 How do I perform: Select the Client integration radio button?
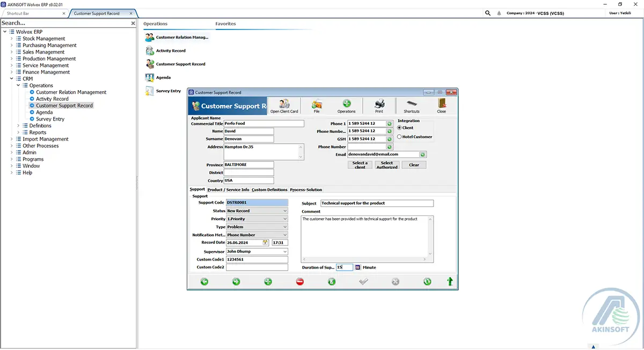coord(399,128)
